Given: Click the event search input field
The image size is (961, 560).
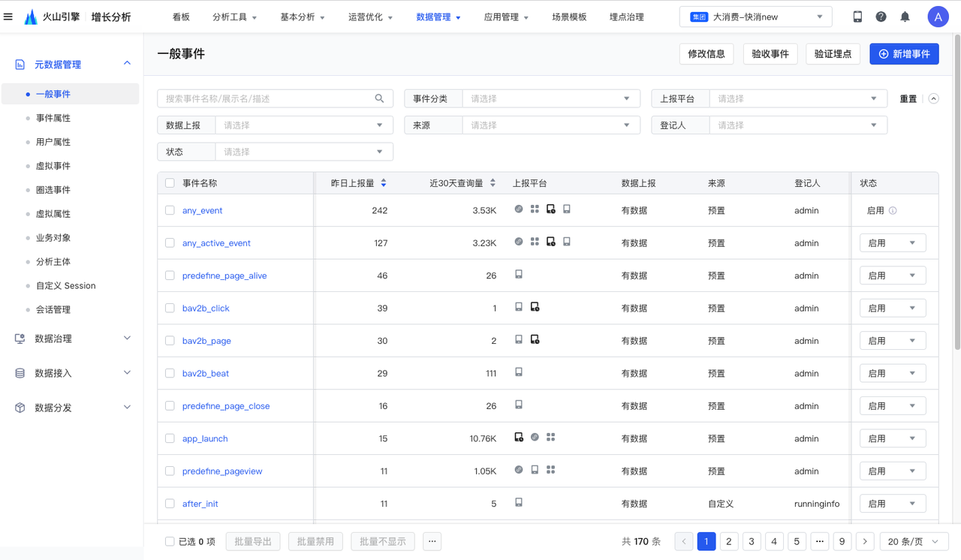Looking at the screenshot, I should [267, 98].
